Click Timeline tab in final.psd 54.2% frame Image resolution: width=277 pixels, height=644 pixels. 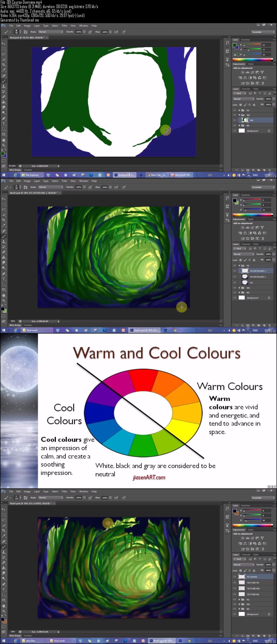tap(28, 170)
